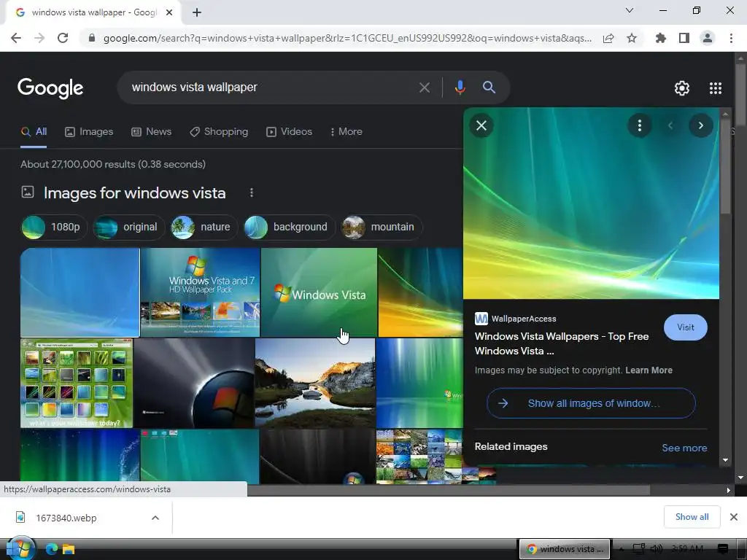Go back with the browser back arrow
Screen dimensions: 747x560
16,38
